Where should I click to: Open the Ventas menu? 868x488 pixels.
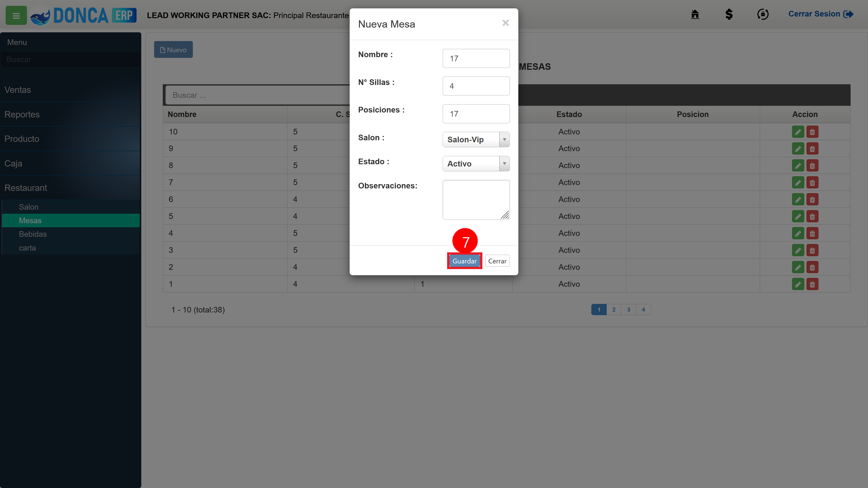pos(71,90)
